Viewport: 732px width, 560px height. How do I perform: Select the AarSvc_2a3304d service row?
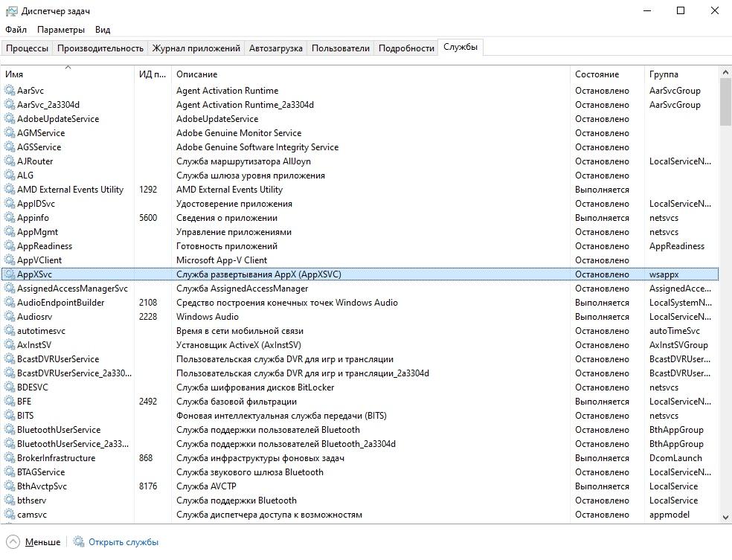click(x=360, y=105)
